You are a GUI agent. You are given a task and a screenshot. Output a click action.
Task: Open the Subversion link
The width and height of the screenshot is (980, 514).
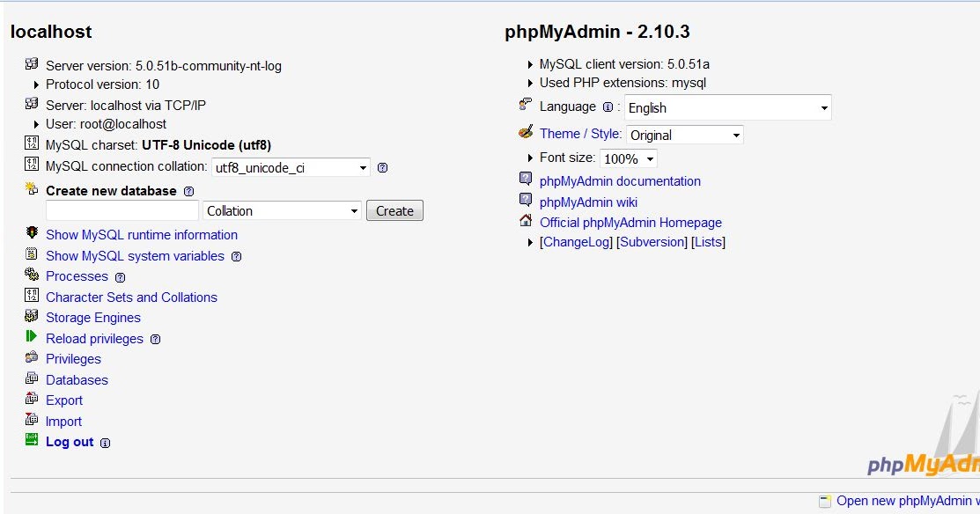point(652,242)
